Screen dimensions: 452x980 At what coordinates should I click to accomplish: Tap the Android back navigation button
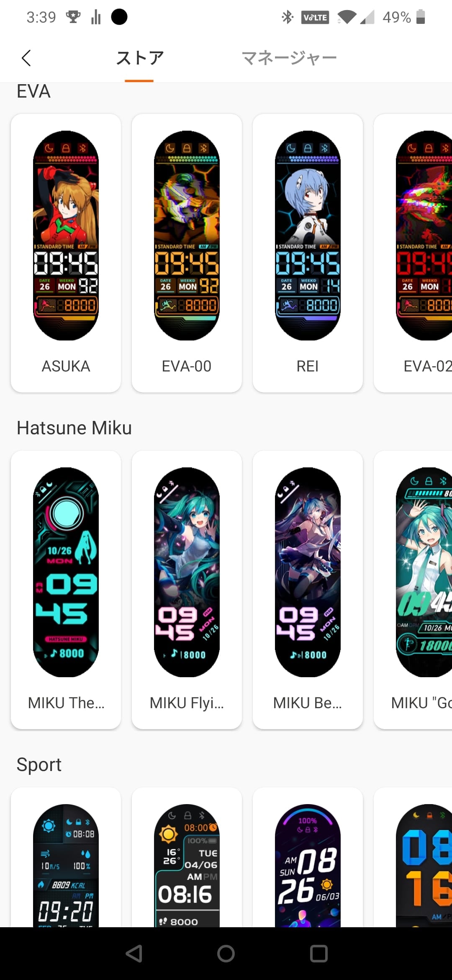point(134,954)
